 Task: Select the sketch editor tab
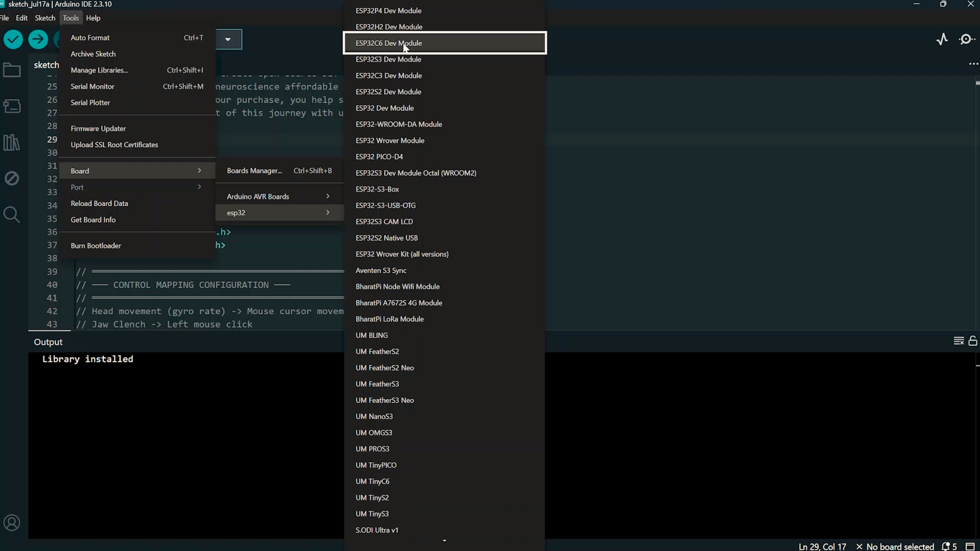[x=47, y=65]
